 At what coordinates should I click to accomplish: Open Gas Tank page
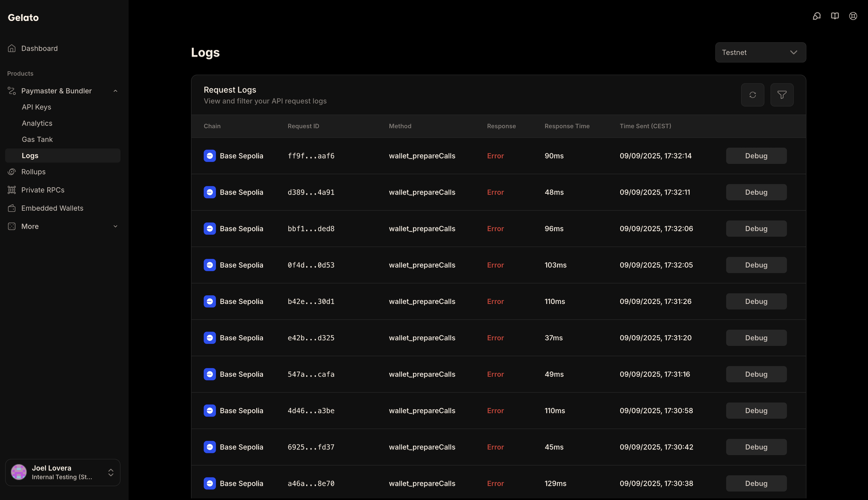click(x=37, y=140)
